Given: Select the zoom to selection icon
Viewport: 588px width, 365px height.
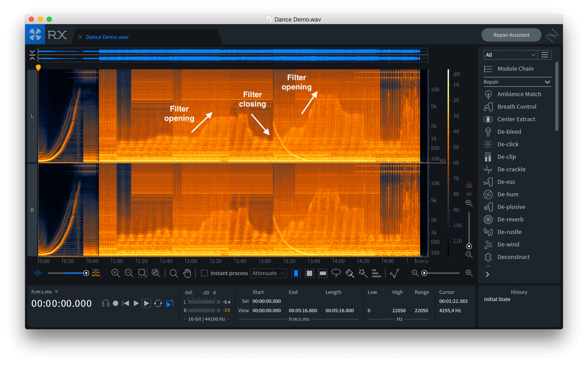Looking at the screenshot, I should (143, 273).
